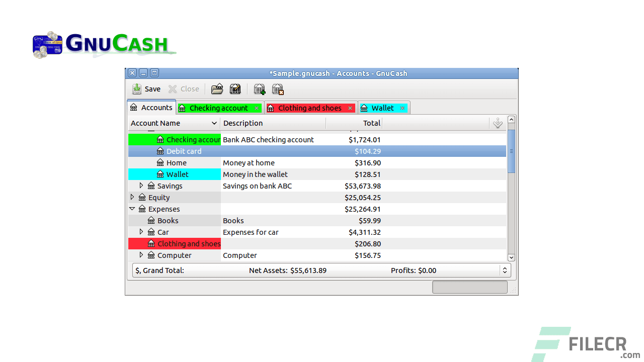This screenshot has height=362, width=644.
Task: Open the Grand Total currency stepper
Action: pos(505,270)
